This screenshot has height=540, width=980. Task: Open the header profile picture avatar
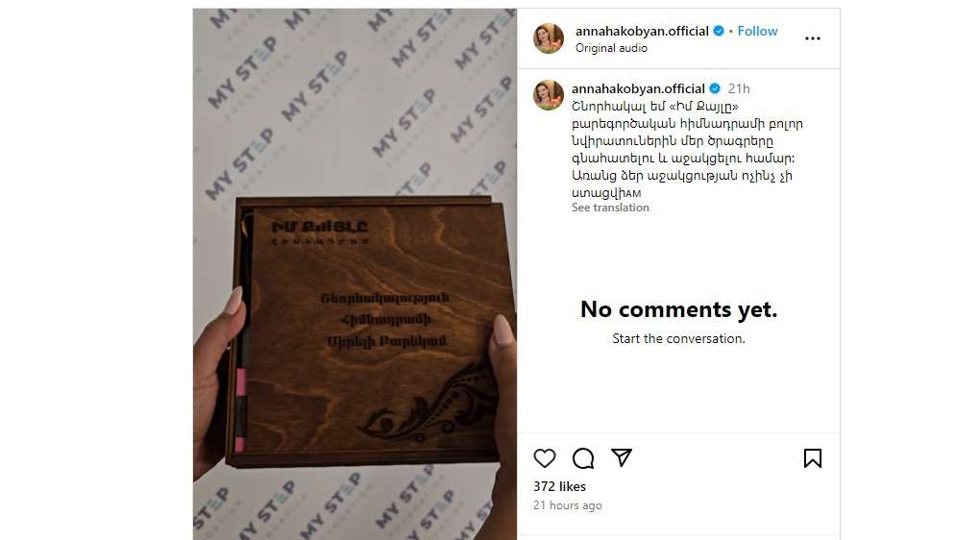pos(548,38)
